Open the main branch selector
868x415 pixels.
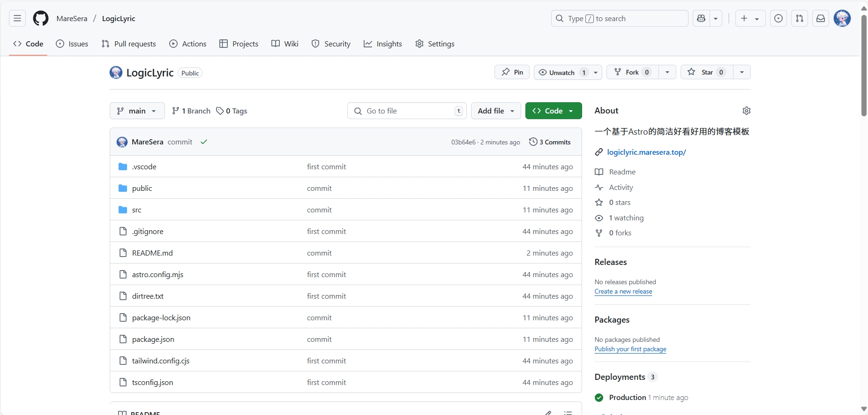(x=137, y=111)
